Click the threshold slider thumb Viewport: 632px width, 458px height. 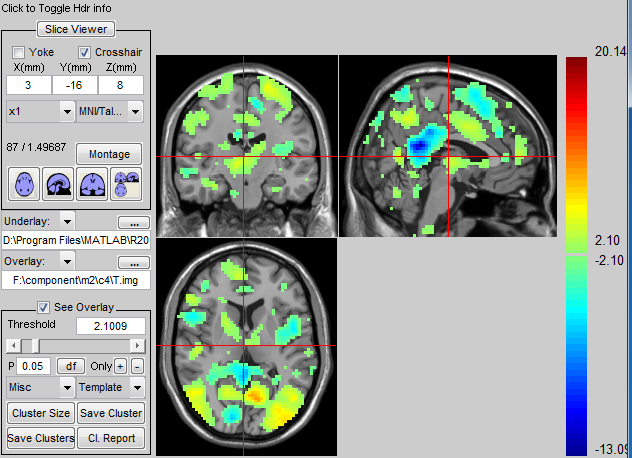(35, 346)
